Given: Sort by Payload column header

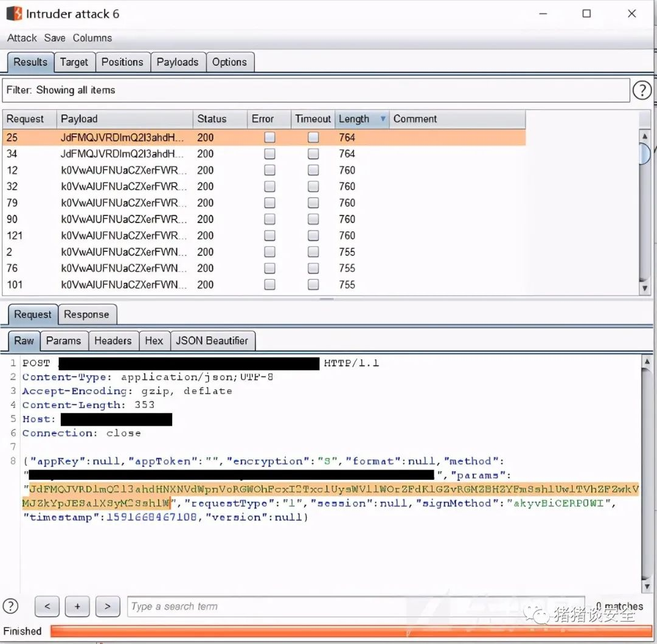Looking at the screenshot, I should (125, 119).
